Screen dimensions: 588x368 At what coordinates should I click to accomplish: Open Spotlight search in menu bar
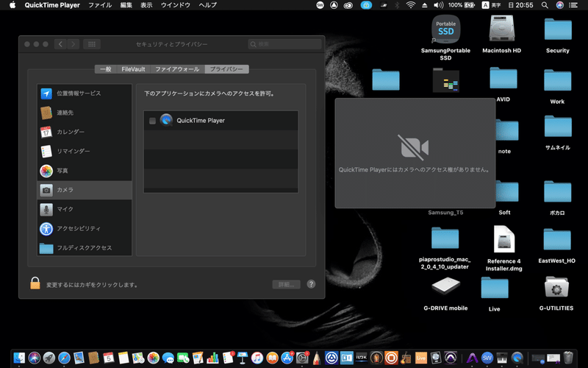(545, 5)
